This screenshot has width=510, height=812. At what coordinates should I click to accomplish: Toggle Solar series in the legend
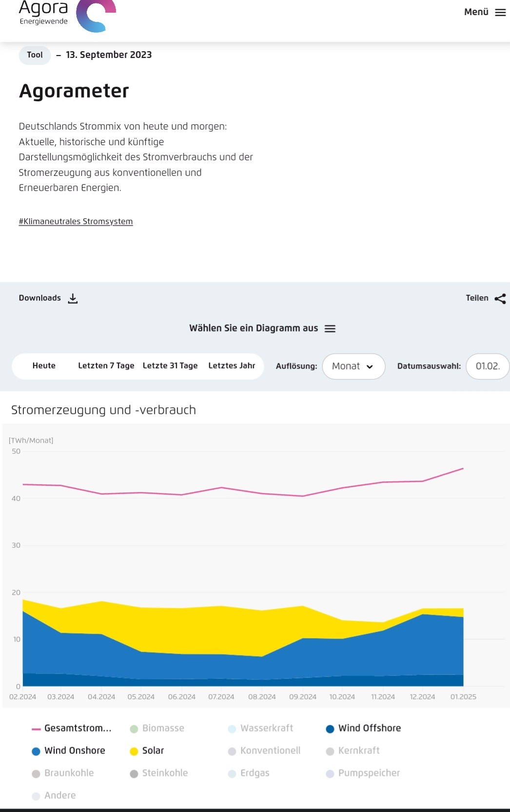[153, 751]
